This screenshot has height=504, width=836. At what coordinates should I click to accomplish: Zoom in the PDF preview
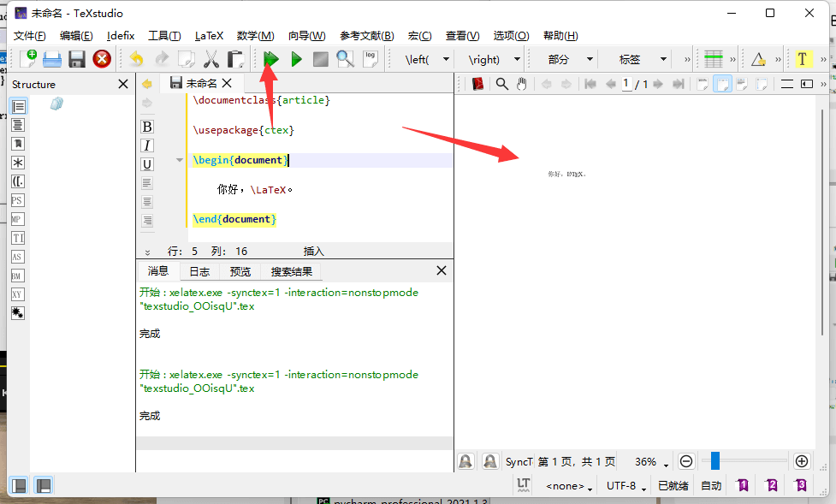[x=801, y=461]
